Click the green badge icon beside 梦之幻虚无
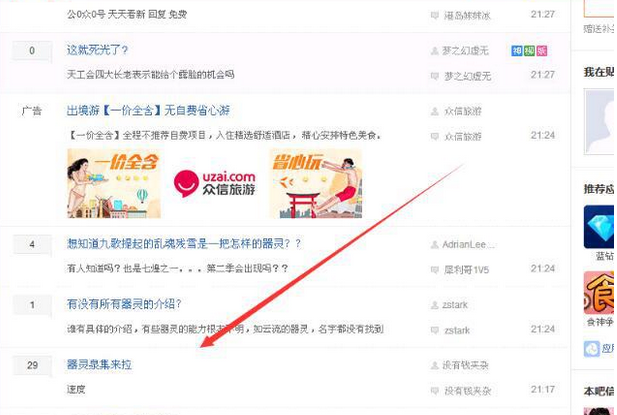The width and height of the screenshot is (617, 415). coord(529,51)
